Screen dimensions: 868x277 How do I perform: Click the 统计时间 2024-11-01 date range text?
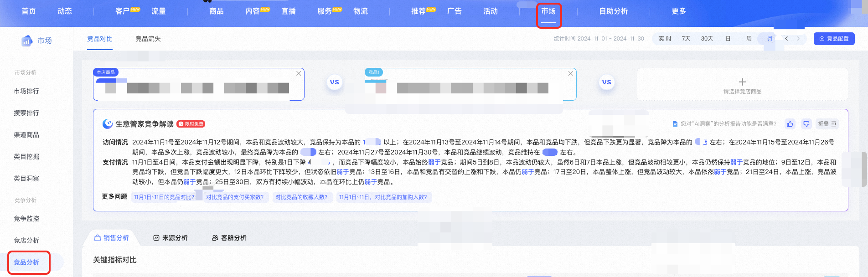(599, 39)
